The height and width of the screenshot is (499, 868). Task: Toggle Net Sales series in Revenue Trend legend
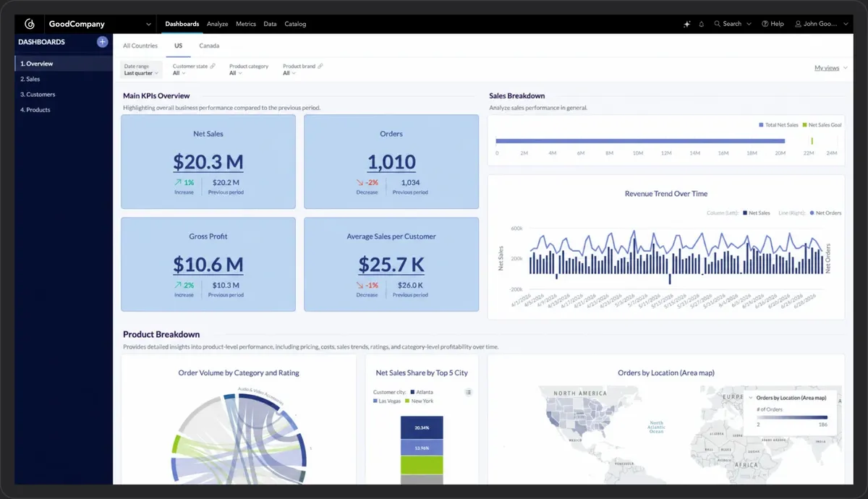tap(756, 213)
